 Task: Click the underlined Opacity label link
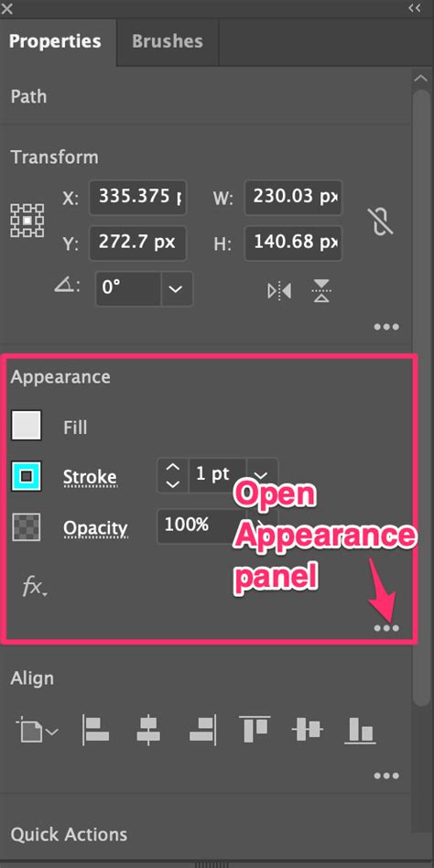tap(96, 528)
